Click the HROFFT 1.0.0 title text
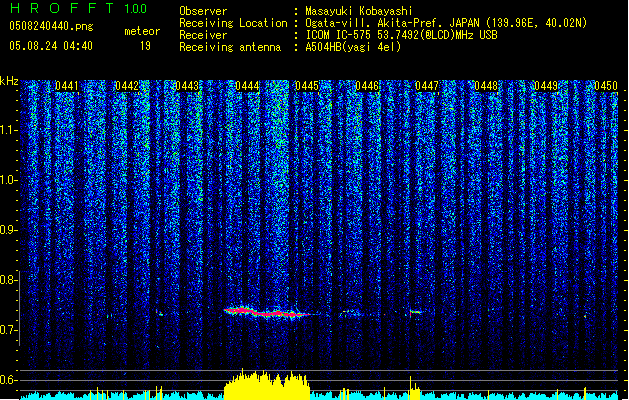 78,8
